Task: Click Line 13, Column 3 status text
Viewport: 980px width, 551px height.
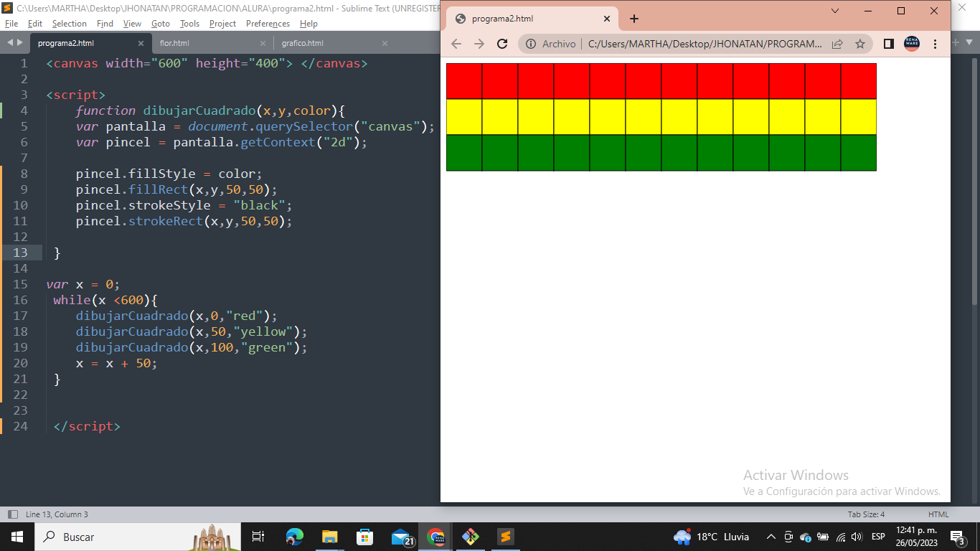Action: point(57,514)
